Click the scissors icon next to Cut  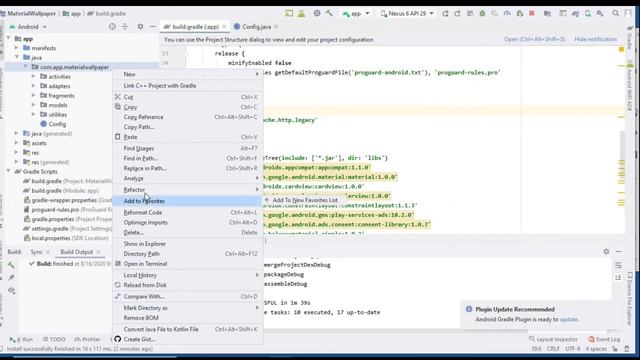[x=118, y=97]
